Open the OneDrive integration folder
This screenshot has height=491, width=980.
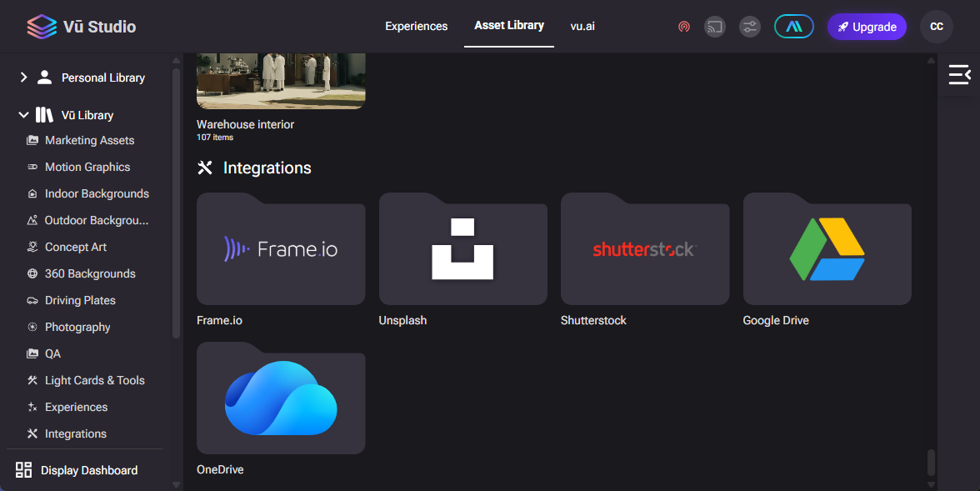click(x=281, y=398)
